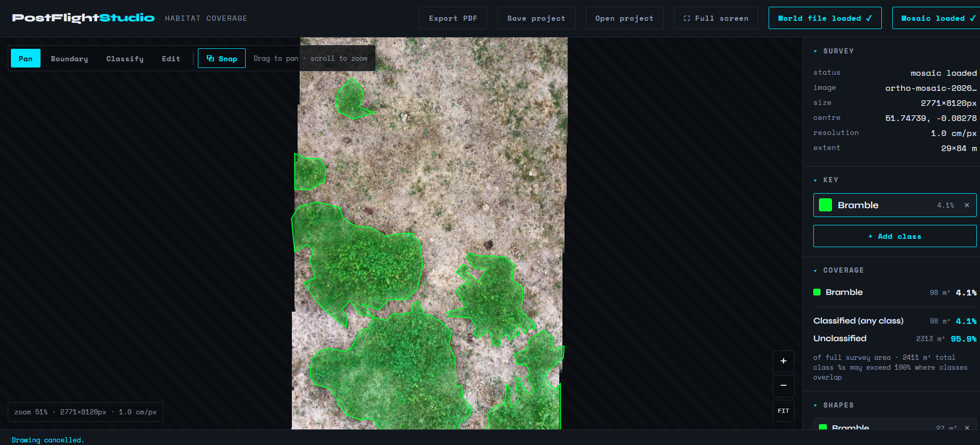Switch to Classify mode
Viewport: 980px width, 445px height.
125,59
